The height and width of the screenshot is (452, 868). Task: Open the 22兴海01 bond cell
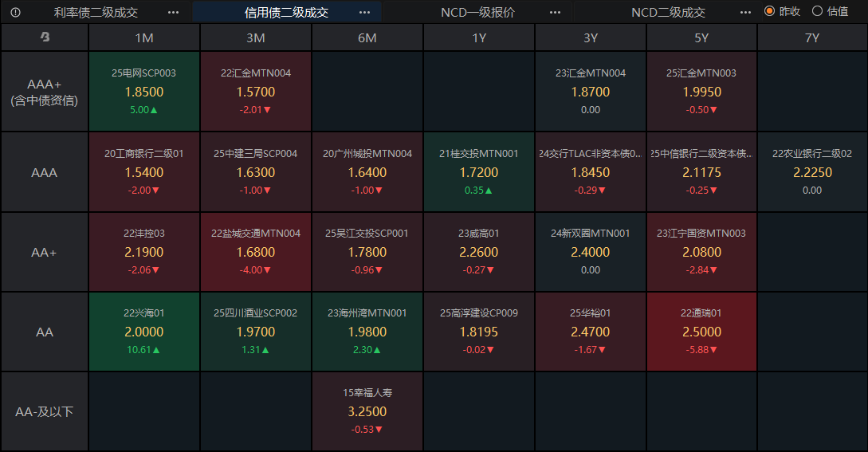pyautogui.click(x=144, y=332)
